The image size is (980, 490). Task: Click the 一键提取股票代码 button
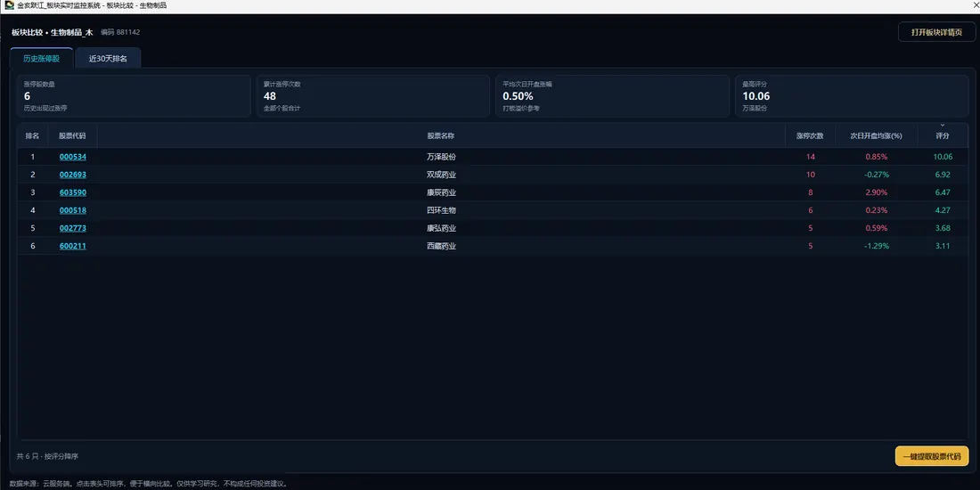tap(932, 456)
